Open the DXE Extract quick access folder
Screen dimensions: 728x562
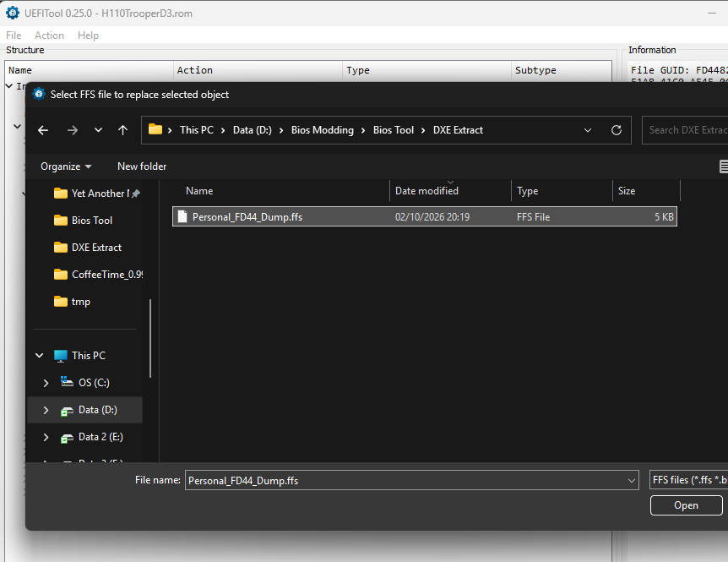click(x=88, y=248)
